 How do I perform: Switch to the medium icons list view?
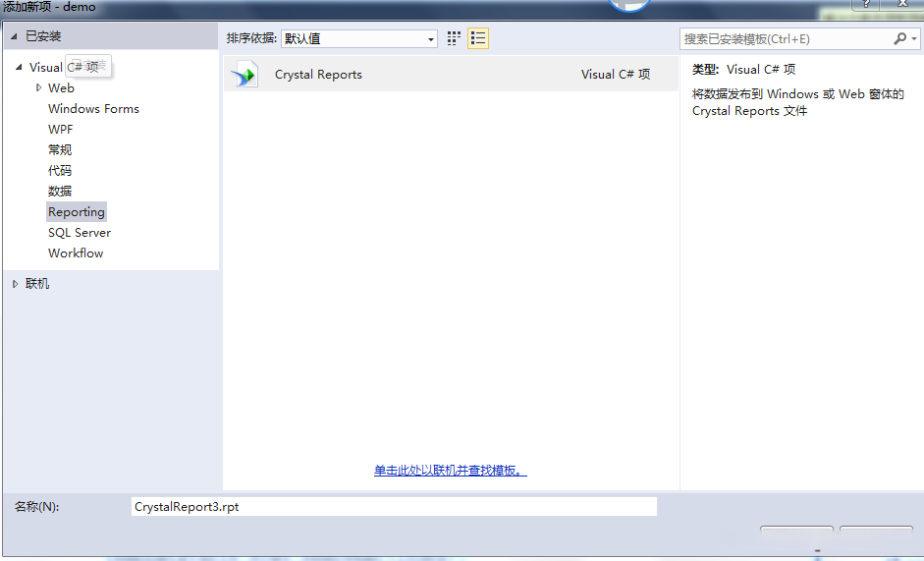(478, 38)
